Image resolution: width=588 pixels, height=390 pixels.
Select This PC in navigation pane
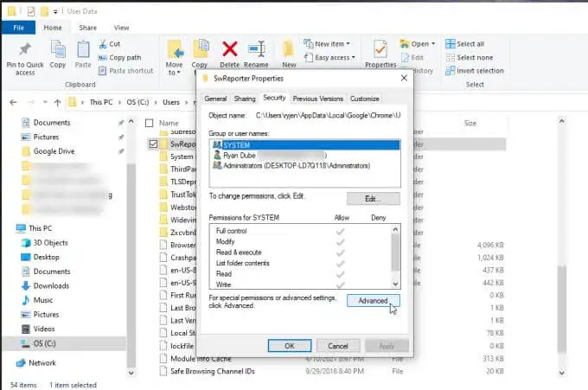[x=40, y=228]
